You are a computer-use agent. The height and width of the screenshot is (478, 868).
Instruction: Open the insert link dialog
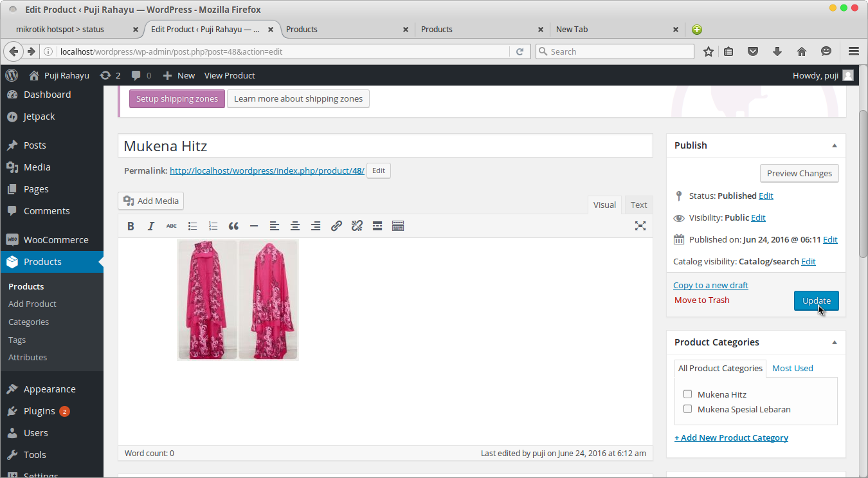coord(336,226)
